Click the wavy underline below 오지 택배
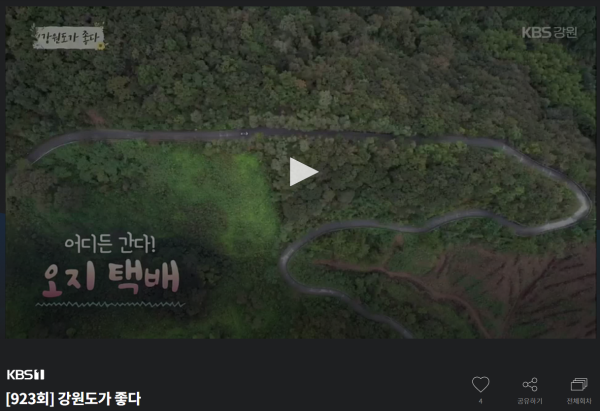Image resolution: width=600 pixels, height=411 pixels. pos(110,305)
